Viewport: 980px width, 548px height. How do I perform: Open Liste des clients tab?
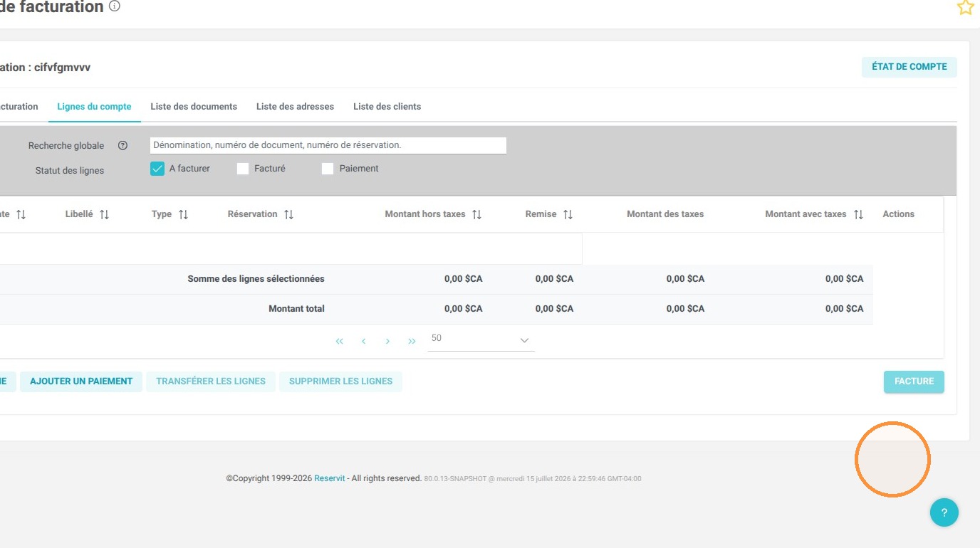click(387, 107)
